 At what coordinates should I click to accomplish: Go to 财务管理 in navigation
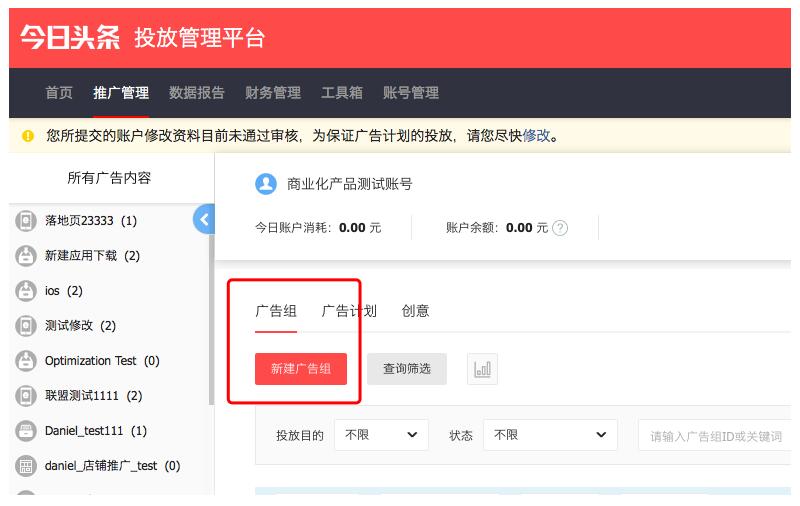coord(273,93)
